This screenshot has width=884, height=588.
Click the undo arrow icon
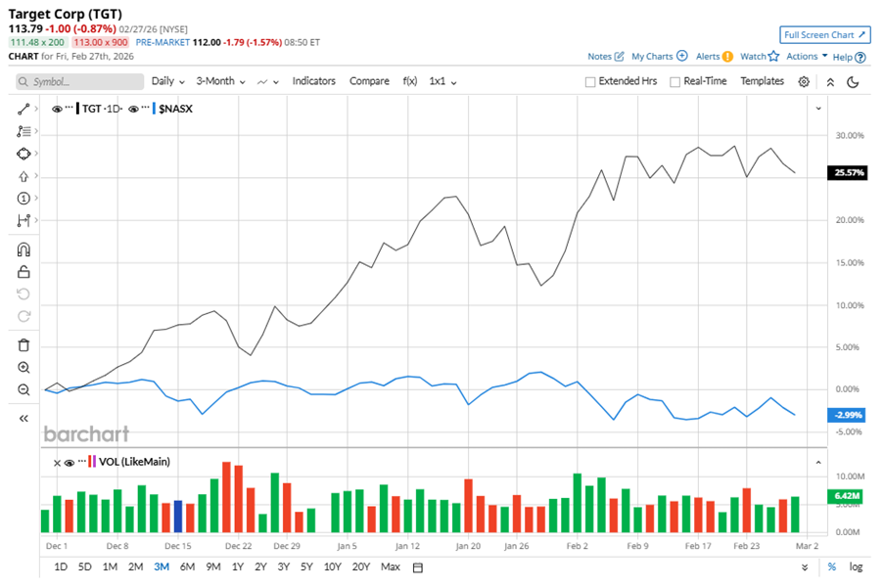[x=23, y=294]
